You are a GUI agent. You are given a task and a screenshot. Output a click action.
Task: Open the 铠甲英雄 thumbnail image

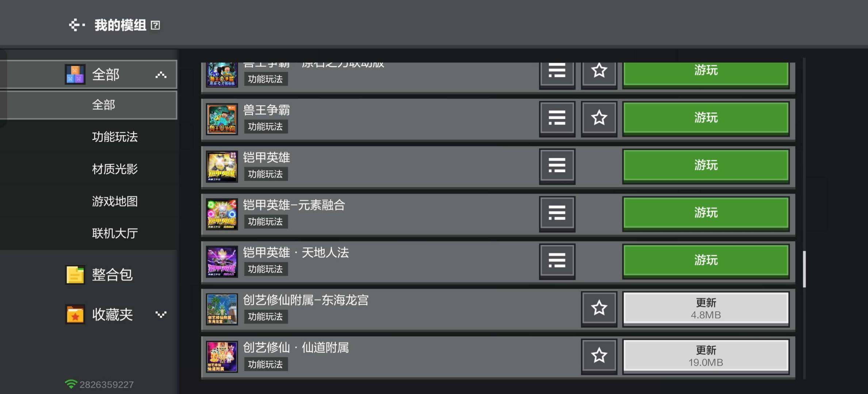tap(222, 166)
